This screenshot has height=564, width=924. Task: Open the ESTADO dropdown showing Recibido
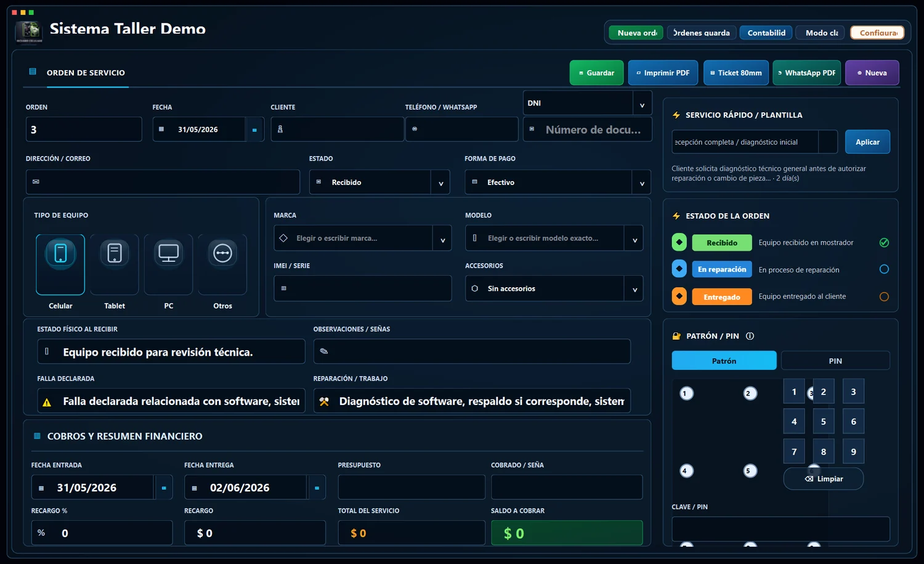point(379,182)
